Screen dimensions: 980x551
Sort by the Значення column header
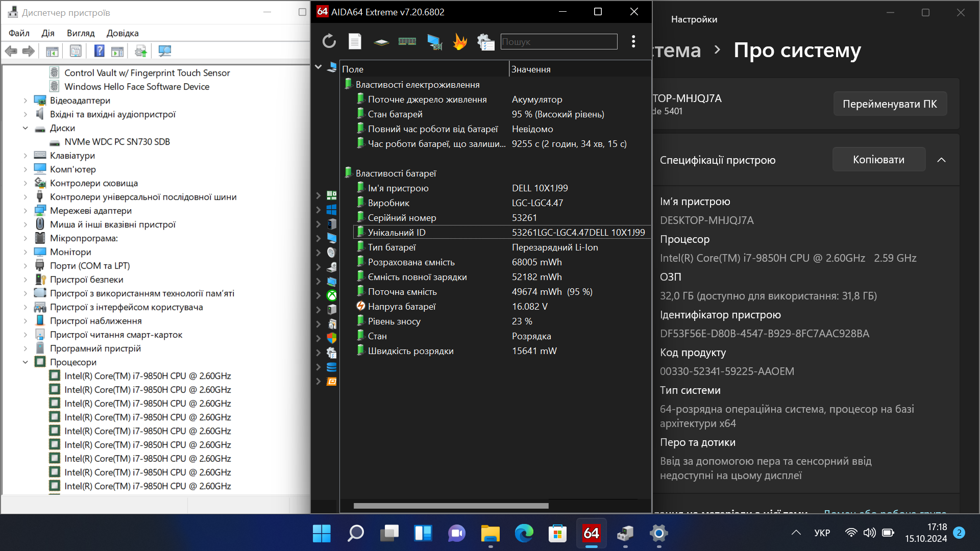click(x=580, y=69)
